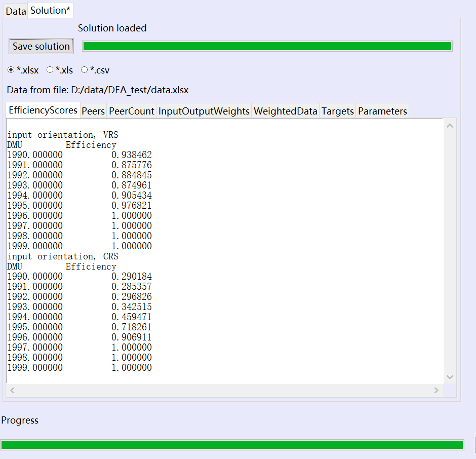
Task: Click CRS efficiency value 0.906911
Action: point(132,337)
